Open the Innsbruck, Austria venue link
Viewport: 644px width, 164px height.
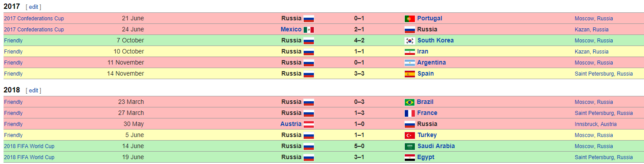[595, 124]
